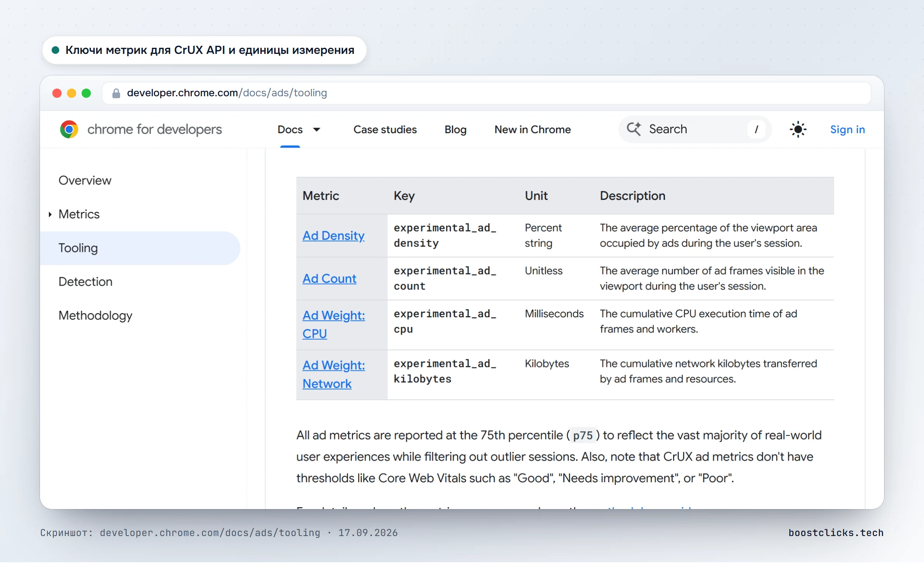Image resolution: width=924 pixels, height=563 pixels.
Task: Expand the Metrics sidebar triangle
Action: point(50,214)
